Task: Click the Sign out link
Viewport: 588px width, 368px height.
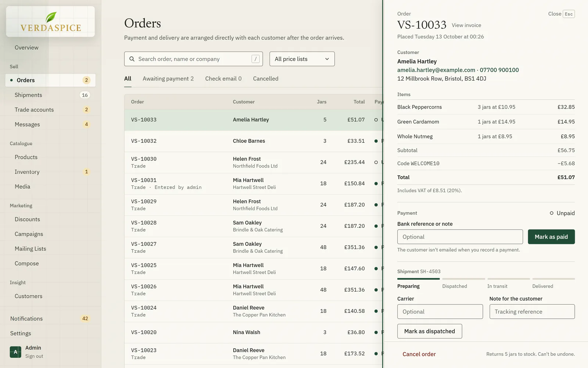Action: point(34,356)
